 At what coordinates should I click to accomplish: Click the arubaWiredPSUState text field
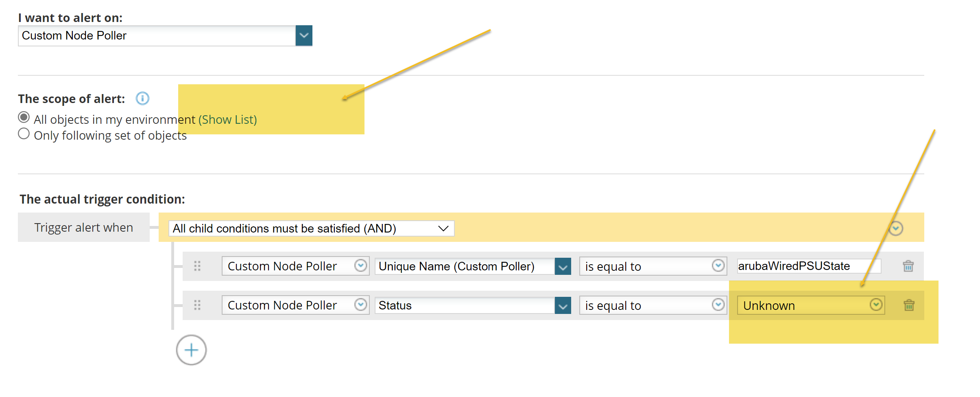[808, 266]
